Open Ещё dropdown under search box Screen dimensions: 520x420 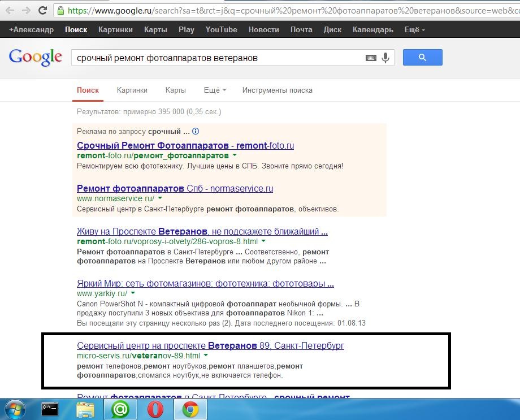click(215, 90)
